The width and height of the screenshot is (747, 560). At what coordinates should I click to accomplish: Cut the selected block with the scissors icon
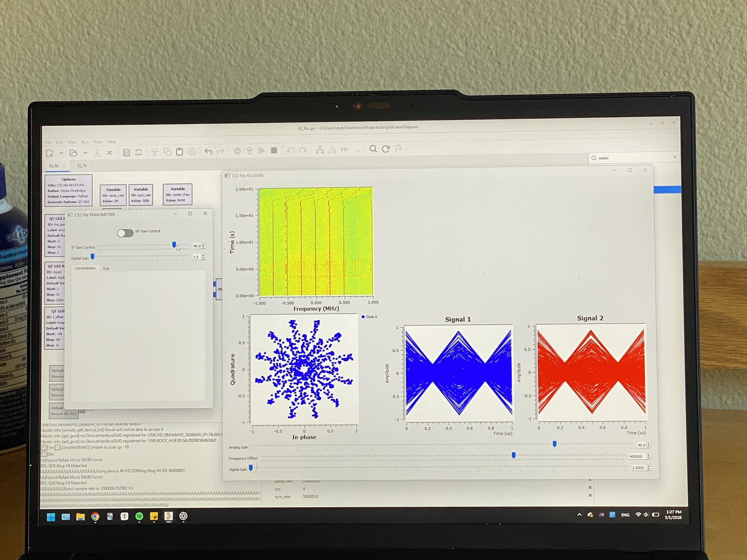pos(155,152)
